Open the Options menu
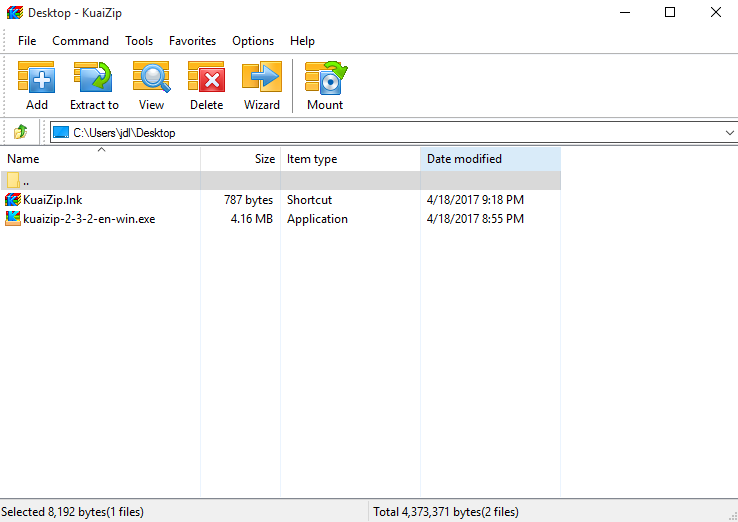Screen dimensions: 738x522 (x=253, y=41)
